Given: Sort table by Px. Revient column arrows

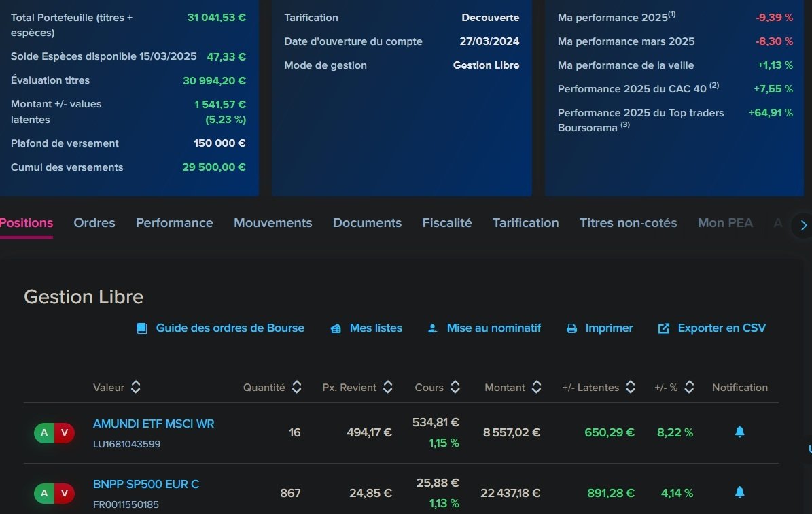Looking at the screenshot, I should (388, 387).
